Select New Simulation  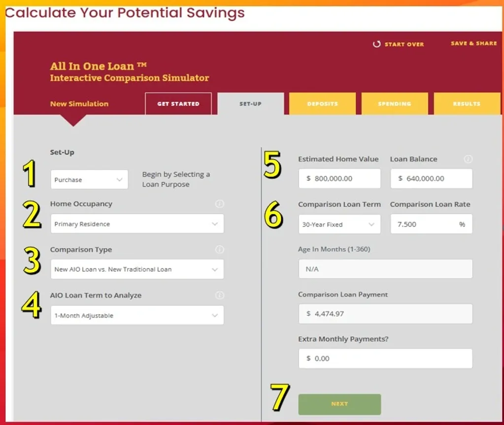(79, 103)
